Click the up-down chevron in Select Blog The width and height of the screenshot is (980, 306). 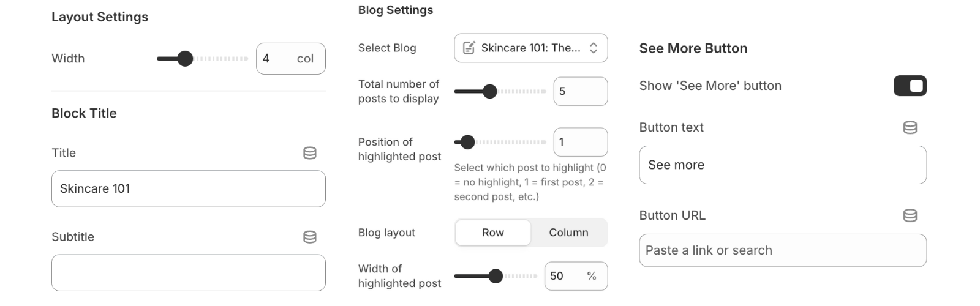coord(594,48)
